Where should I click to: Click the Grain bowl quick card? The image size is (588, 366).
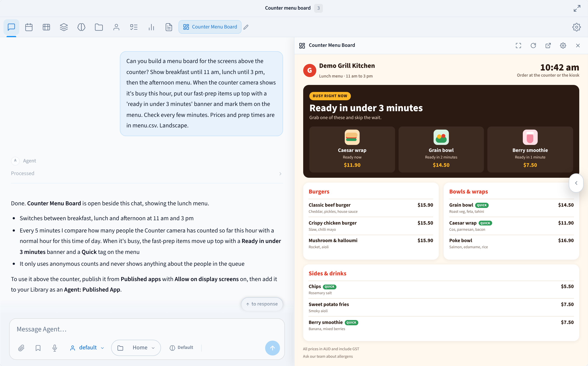tap(441, 149)
